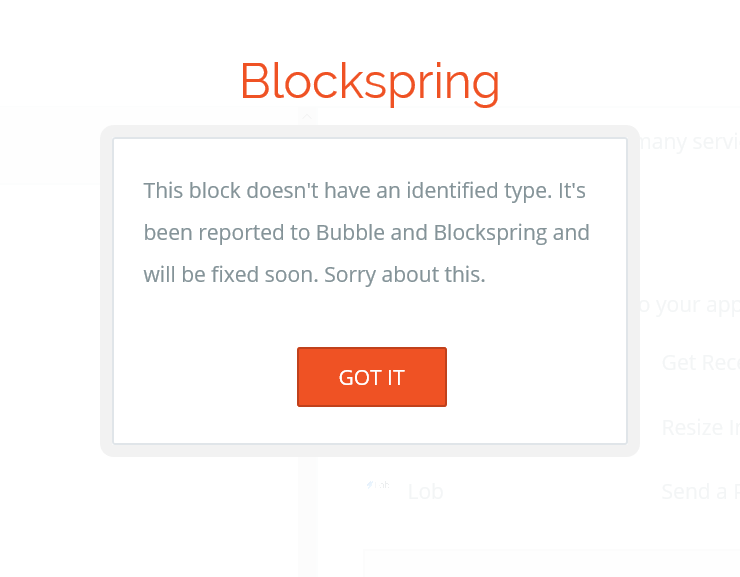
Task: Click empty white area below the GOT IT button
Action: tap(372, 425)
